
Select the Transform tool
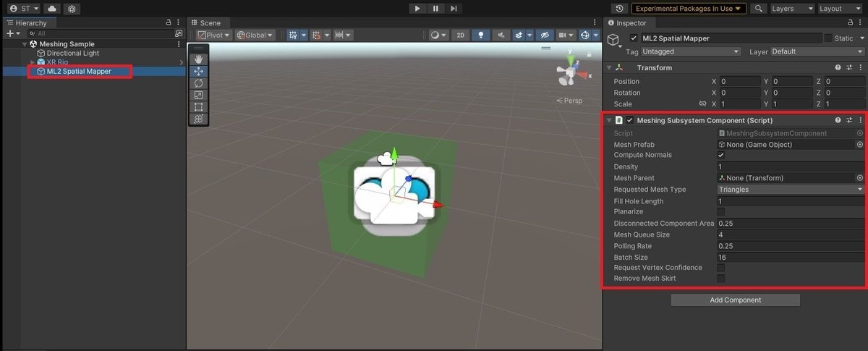(x=198, y=119)
